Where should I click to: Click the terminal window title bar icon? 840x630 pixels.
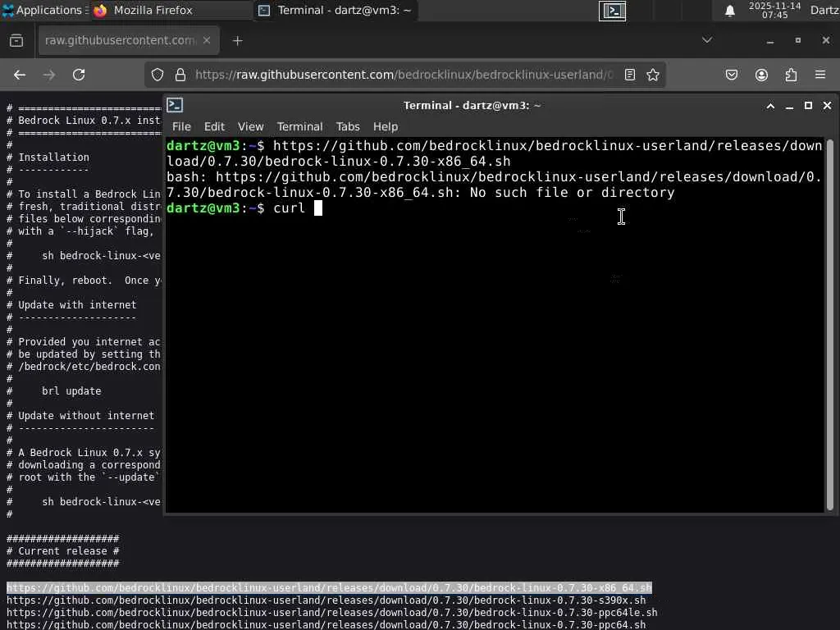click(175, 105)
